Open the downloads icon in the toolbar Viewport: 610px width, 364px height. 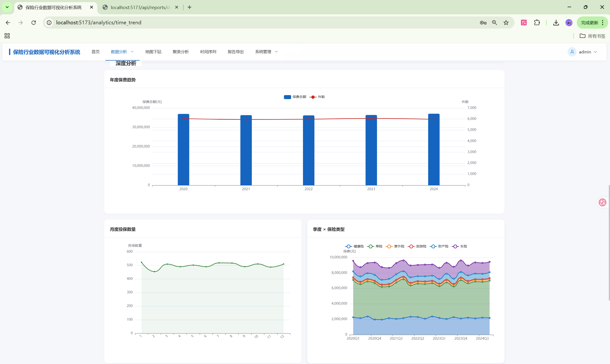coord(556,23)
